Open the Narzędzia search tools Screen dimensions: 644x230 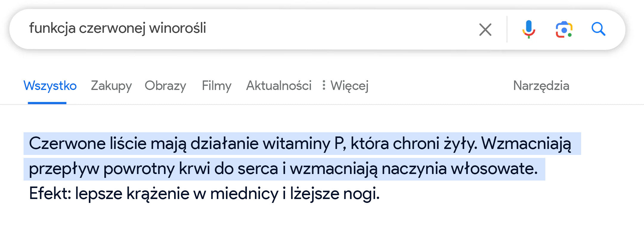(541, 86)
